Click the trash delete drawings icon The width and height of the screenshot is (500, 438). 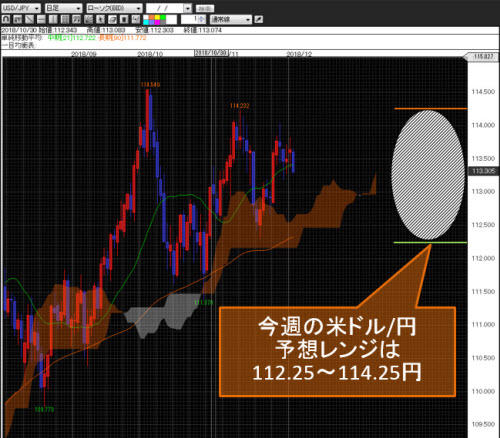124,19
